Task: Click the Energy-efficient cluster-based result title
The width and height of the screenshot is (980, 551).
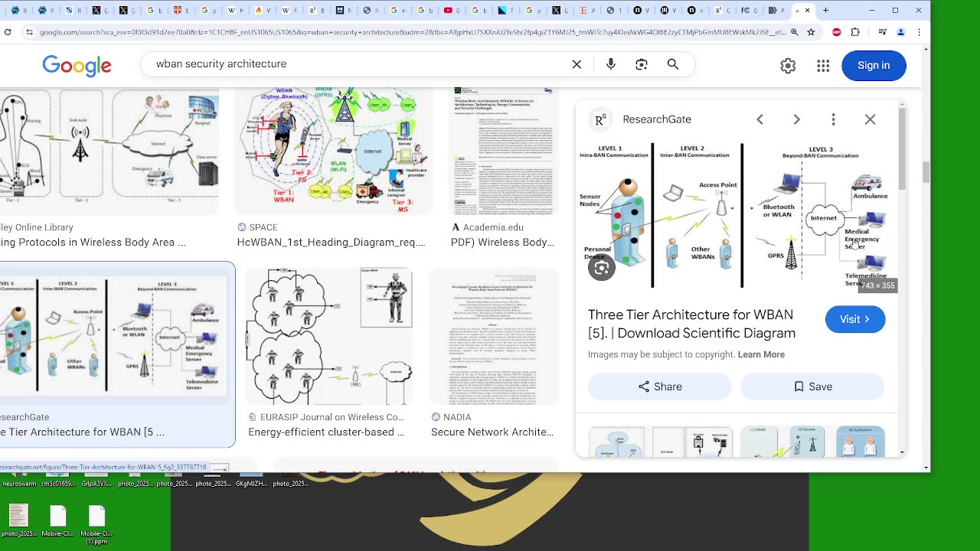Action: [326, 432]
